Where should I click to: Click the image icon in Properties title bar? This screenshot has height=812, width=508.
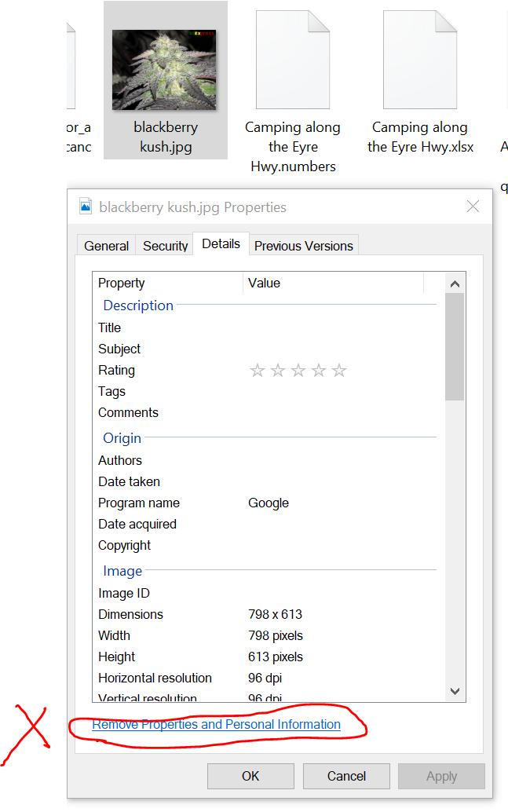[86, 207]
